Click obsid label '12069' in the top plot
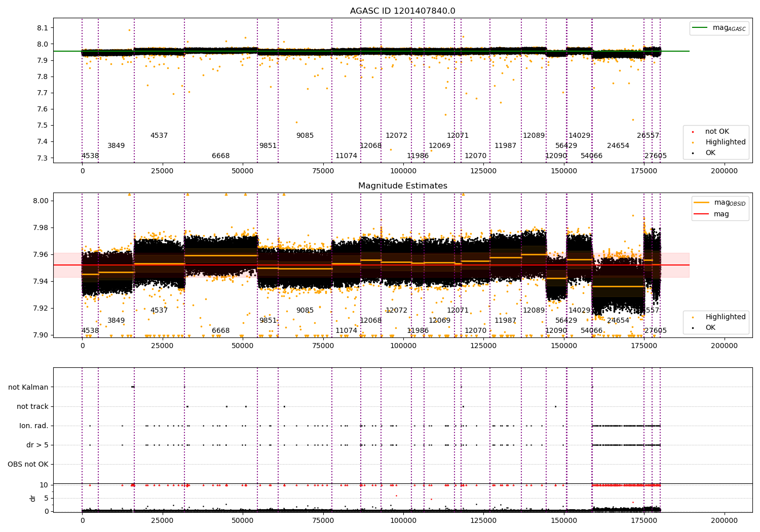Screen dimensions: 760x532 pyautogui.click(x=440, y=146)
